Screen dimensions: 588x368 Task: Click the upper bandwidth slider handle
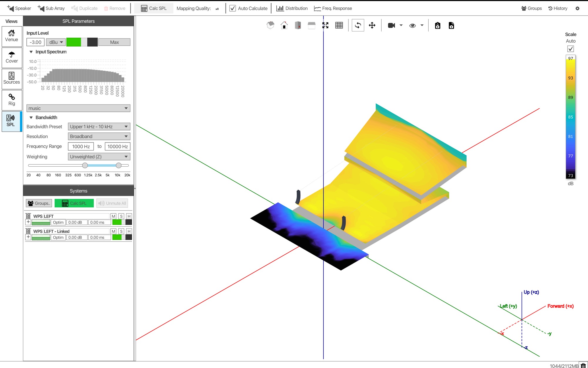(118, 165)
